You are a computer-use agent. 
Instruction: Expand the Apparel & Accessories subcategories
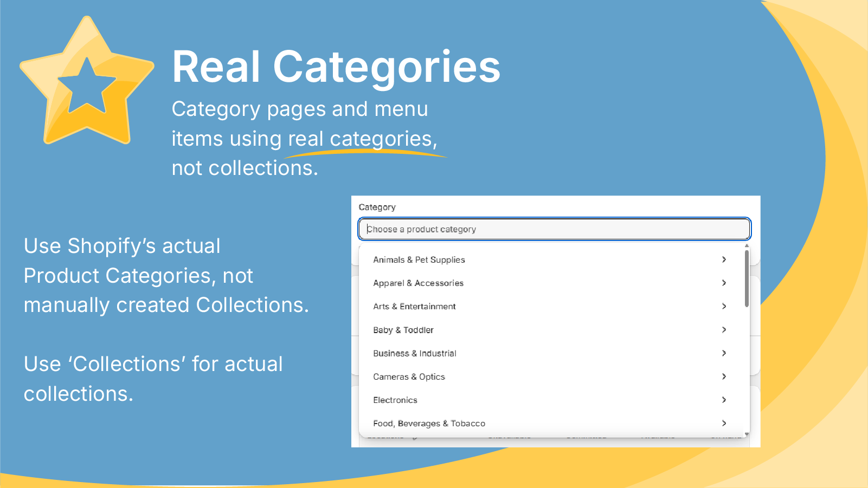[x=724, y=283]
